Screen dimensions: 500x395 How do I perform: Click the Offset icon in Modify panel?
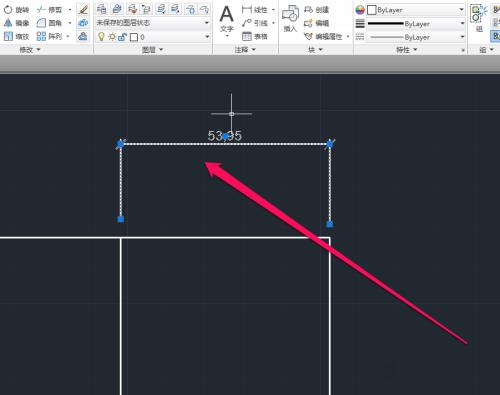[x=83, y=36]
